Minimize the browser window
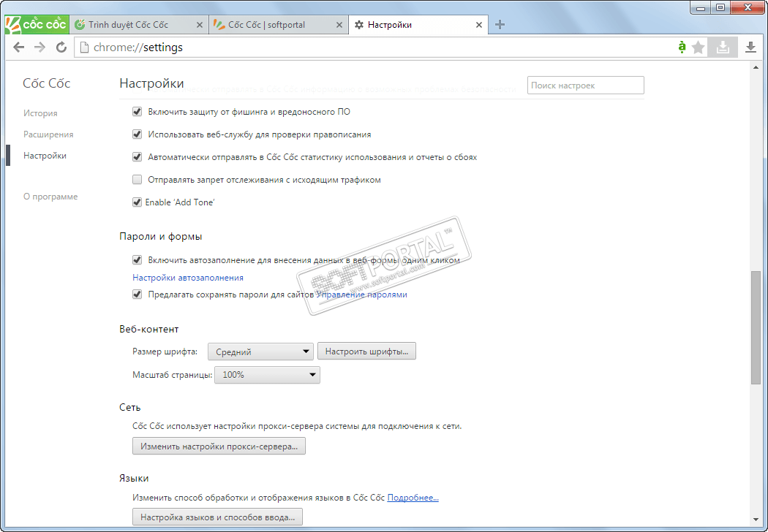The image size is (768, 532). point(701,7)
